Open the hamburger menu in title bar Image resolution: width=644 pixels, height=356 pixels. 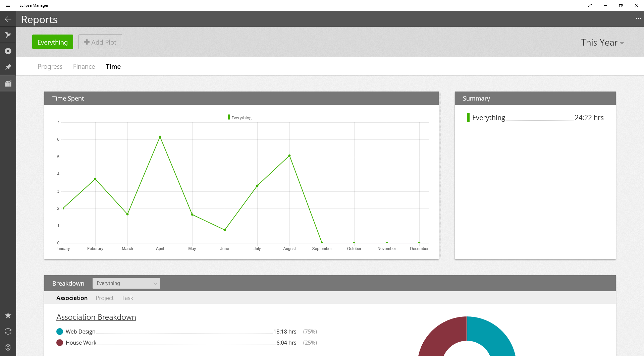[x=8, y=5]
